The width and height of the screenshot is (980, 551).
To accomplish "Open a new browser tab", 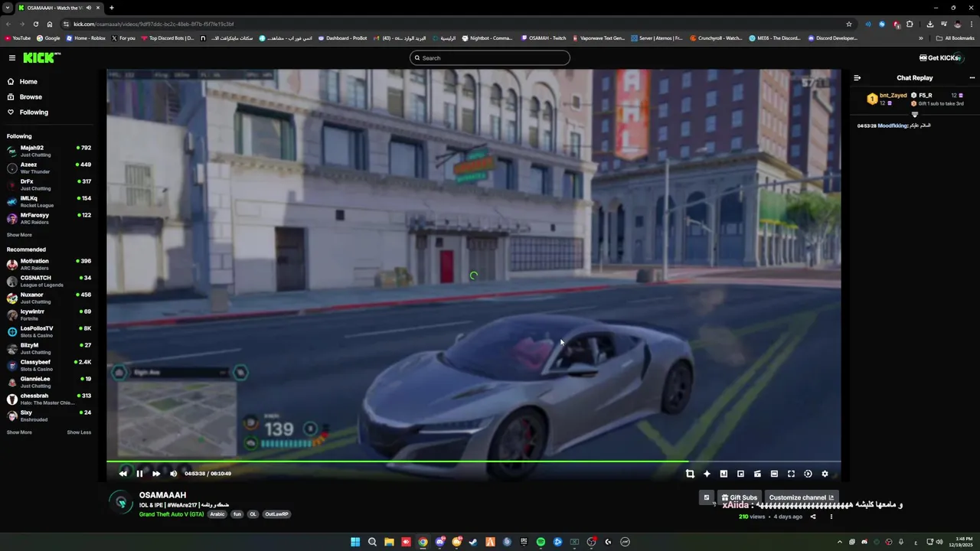I will pyautogui.click(x=112, y=8).
